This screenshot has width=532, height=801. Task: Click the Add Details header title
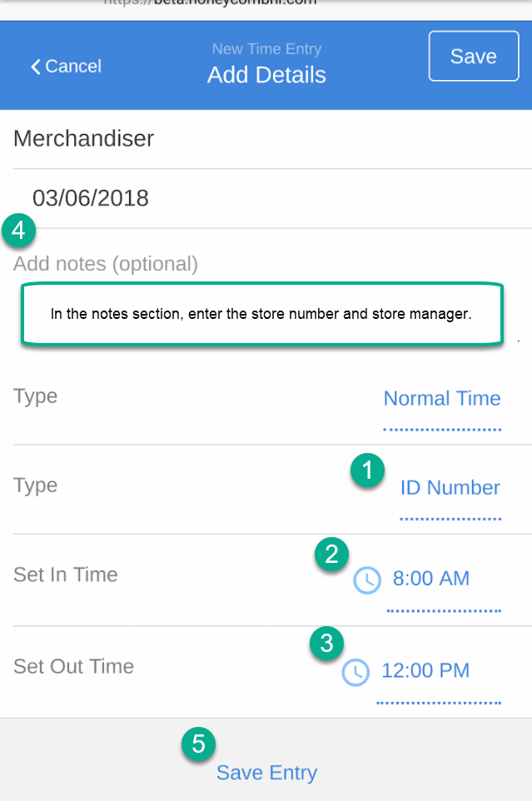[266, 75]
